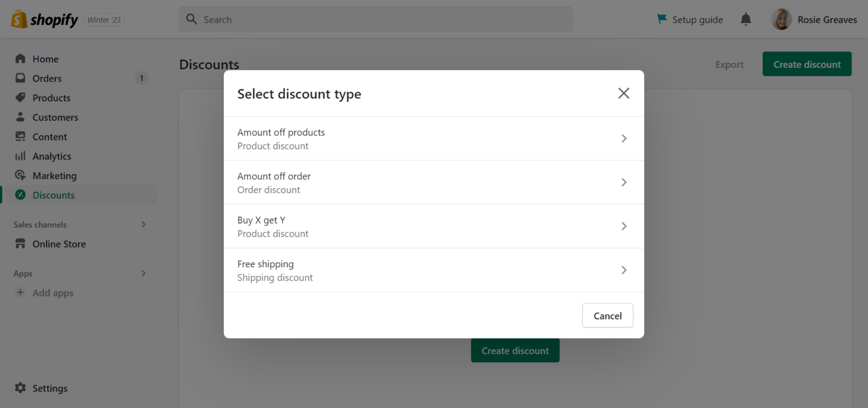Click the Analytics bar chart icon

pos(20,156)
